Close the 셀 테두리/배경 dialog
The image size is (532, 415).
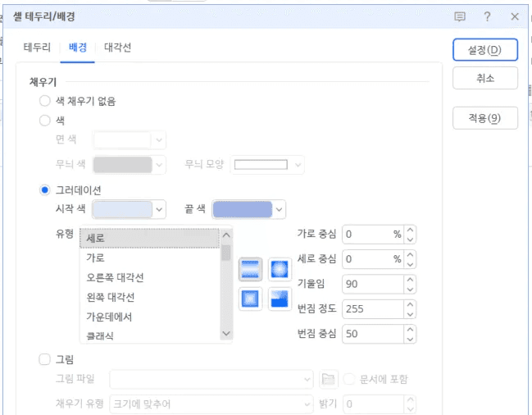pyautogui.click(x=515, y=16)
